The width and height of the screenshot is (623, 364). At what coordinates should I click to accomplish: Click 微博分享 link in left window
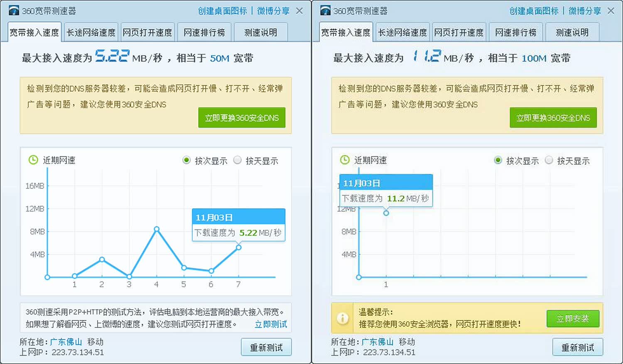(273, 11)
